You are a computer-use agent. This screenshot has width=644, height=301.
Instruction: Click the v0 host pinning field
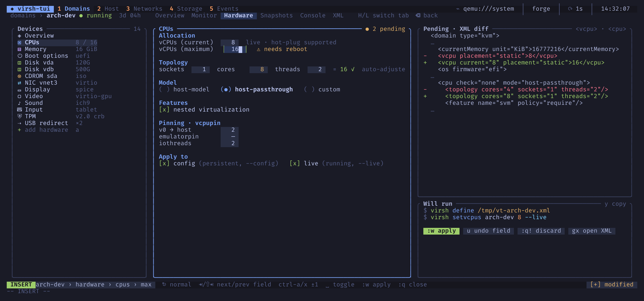click(x=230, y=130)
